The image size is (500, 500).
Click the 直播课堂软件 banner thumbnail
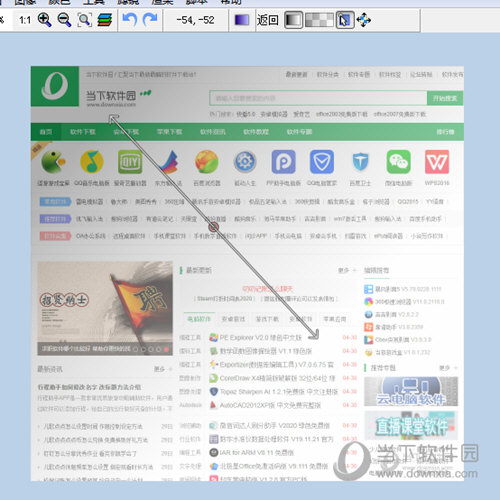click(411, 426)
